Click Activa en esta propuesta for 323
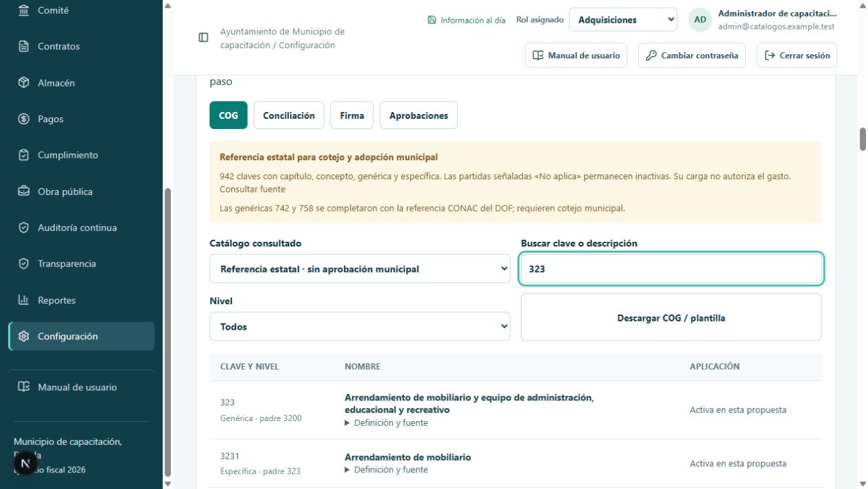The width and height of the screenshot is (868, 489). pos(738,410)
